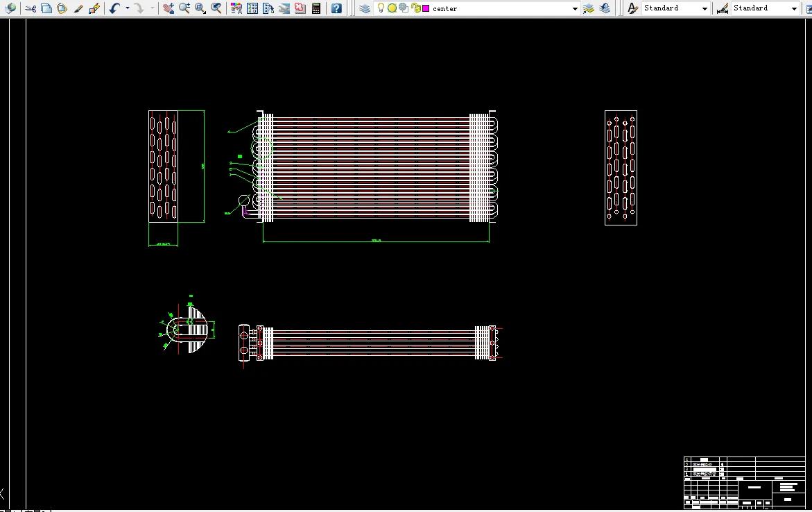Select the Zoom Realtime magnifier tool

tap(184, 8)
